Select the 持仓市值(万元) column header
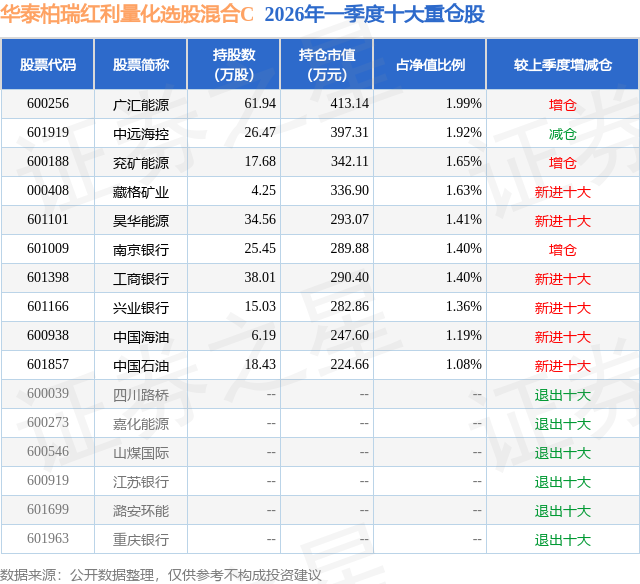 pyautogui.click(x=327, y=64)
